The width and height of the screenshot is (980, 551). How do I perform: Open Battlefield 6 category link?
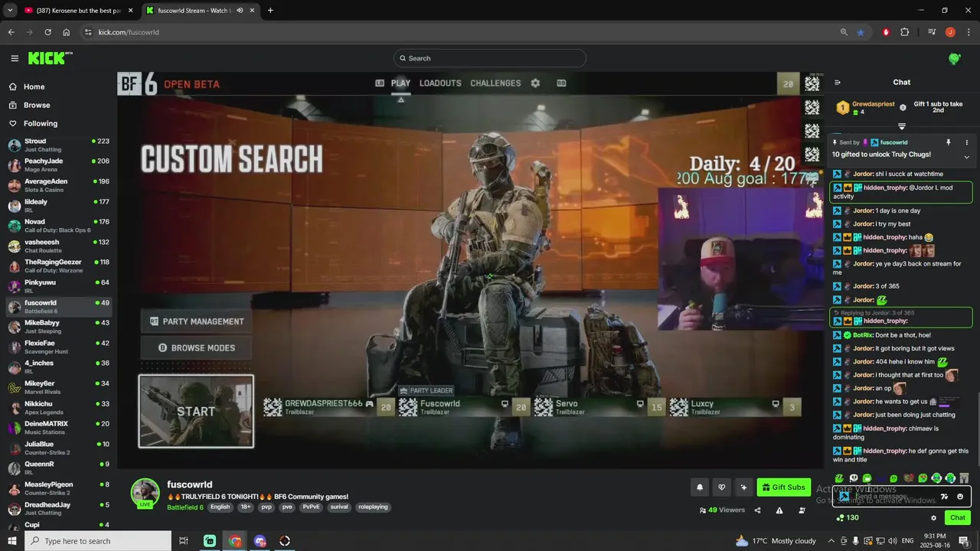tap(185, 507)
